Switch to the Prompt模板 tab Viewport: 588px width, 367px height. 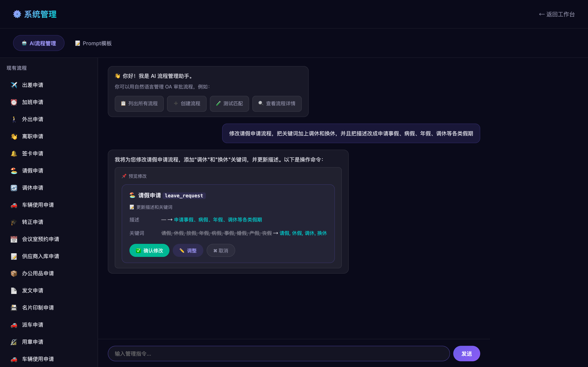[x=93, y=43]
